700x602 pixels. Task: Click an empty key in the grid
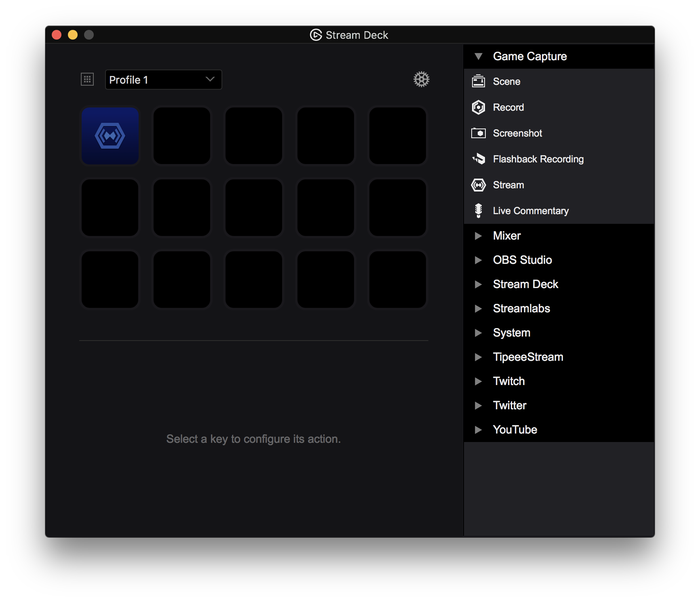(181, 136)
